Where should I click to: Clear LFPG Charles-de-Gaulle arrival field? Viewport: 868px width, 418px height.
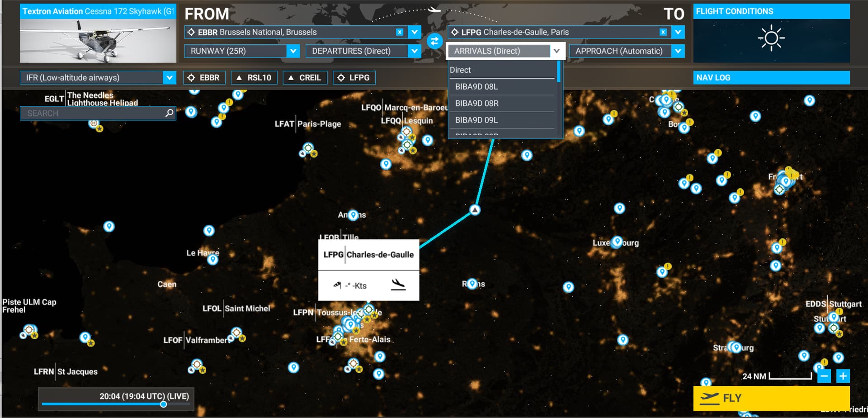coord(663,32)
